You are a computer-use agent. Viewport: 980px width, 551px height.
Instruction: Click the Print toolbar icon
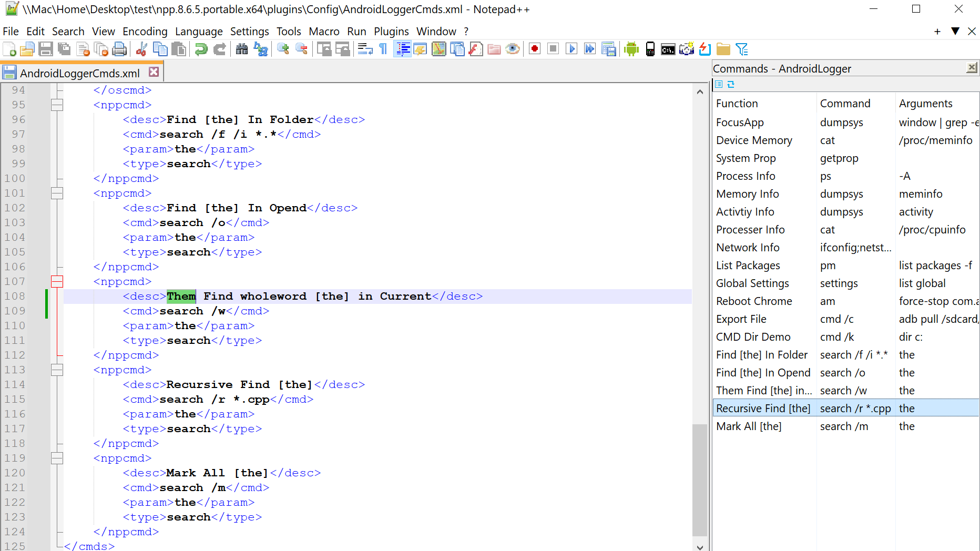coord(119,49)
